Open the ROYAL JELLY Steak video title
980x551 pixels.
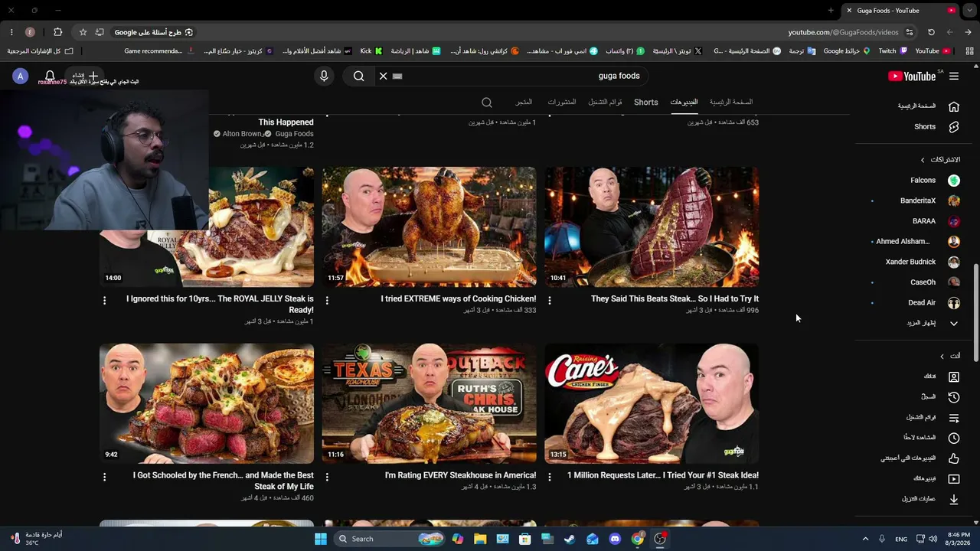point(220,305)
